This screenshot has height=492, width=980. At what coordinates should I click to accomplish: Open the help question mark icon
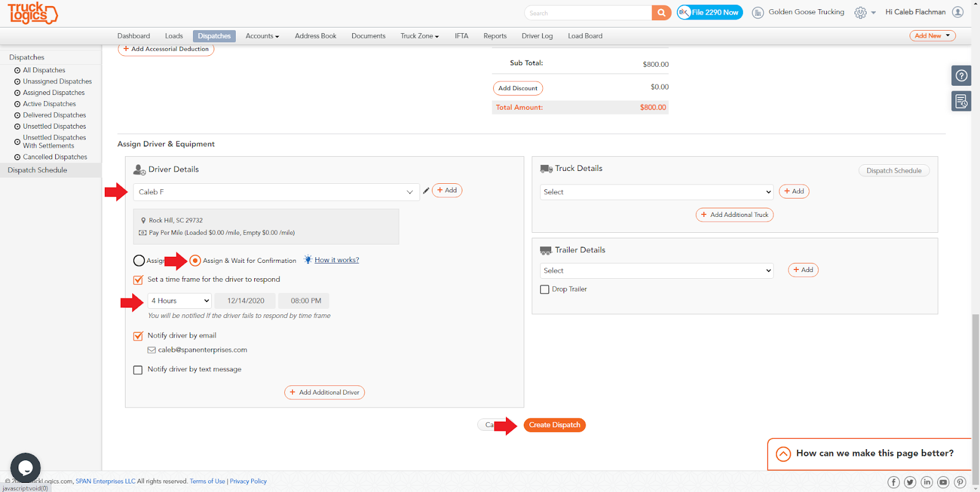(962, 75)
